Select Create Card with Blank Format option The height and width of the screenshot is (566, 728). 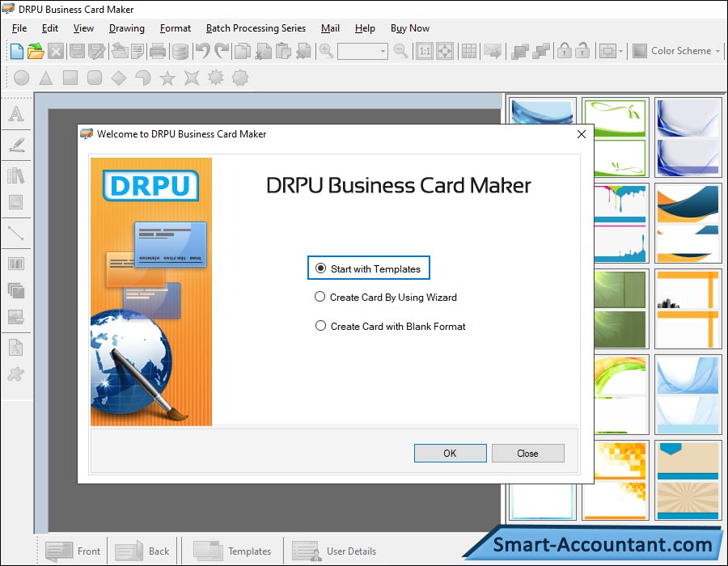pyautogui.click(x=390, y=326)
